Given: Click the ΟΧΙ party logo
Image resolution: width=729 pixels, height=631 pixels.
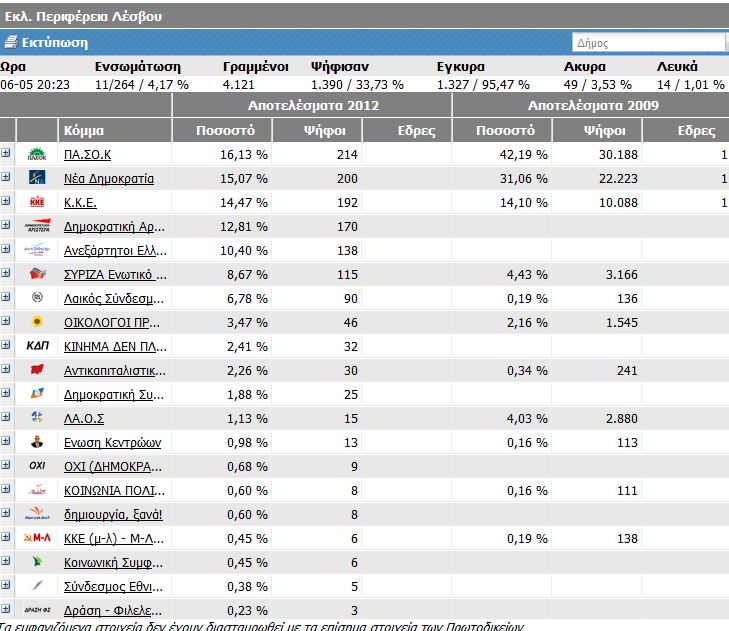Looking at the screenshot, I should tap(37, 465).
